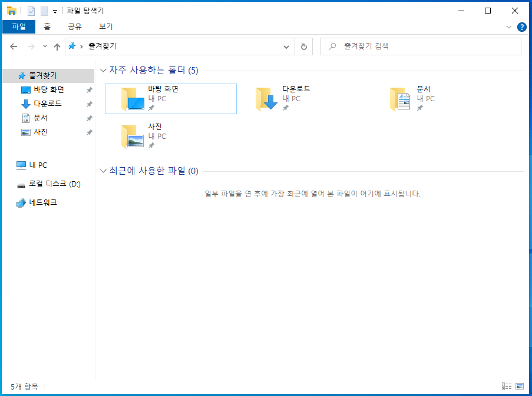Open 로컬 디스크 (D:) drive
The width and height of the screenshot is (532, 396).
pos(51,184)
